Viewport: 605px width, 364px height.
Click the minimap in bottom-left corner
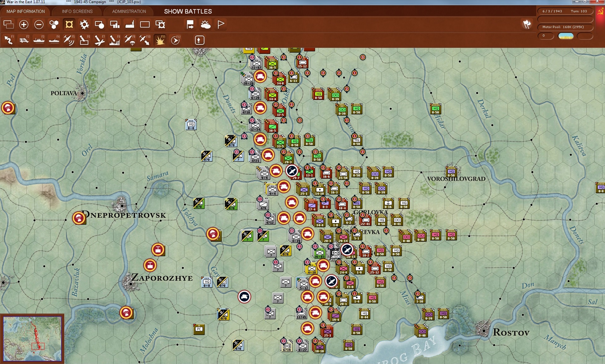pyautogui.click(x=32, y=339)
